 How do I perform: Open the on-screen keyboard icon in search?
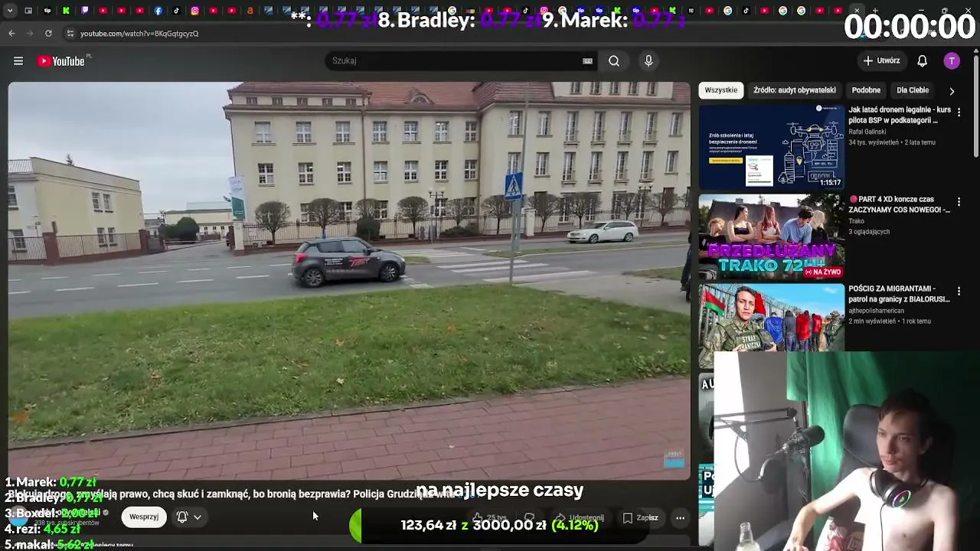587,61
